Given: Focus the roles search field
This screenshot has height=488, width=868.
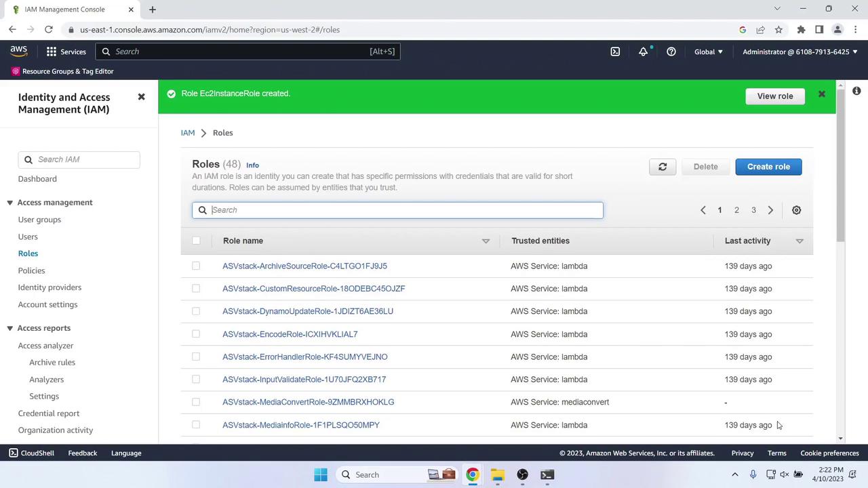Looking at the screenshot, I should pyautogui.click(x=397, y=210).
